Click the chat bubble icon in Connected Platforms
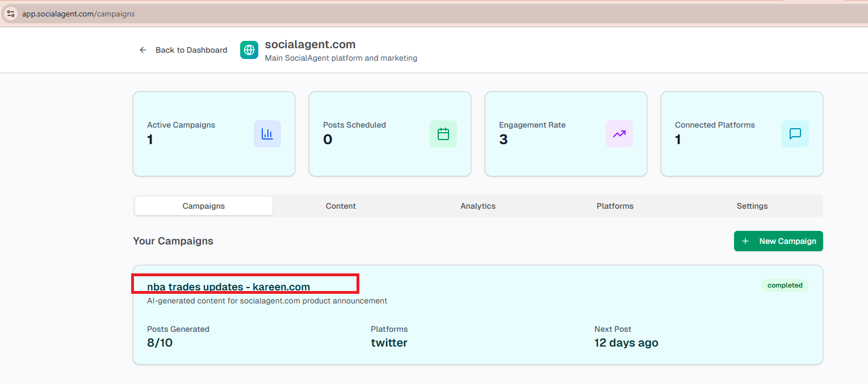This screenshot has height=384, width=868. [795, 134]
